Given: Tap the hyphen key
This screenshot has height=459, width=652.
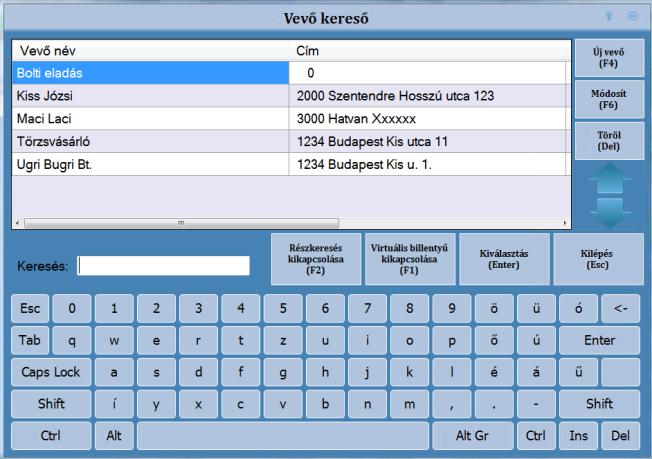Looking at the screenshot, I should [x=536, y=404].
